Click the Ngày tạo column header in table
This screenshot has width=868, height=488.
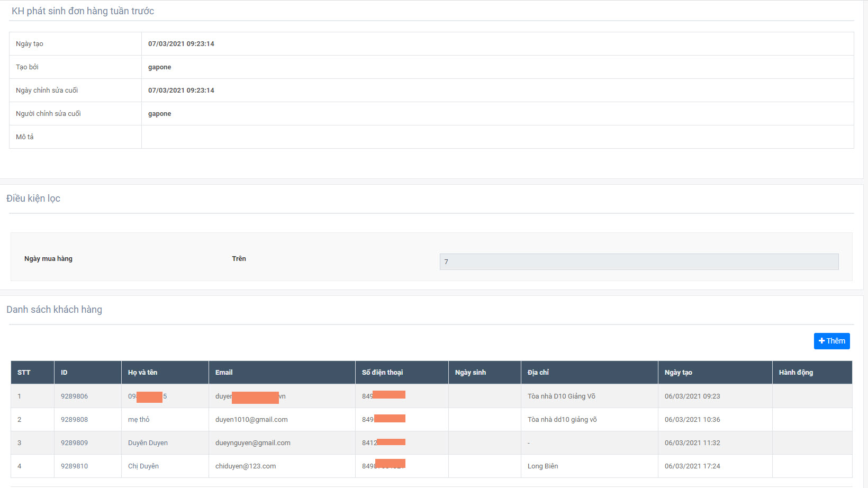click(678, 373)
